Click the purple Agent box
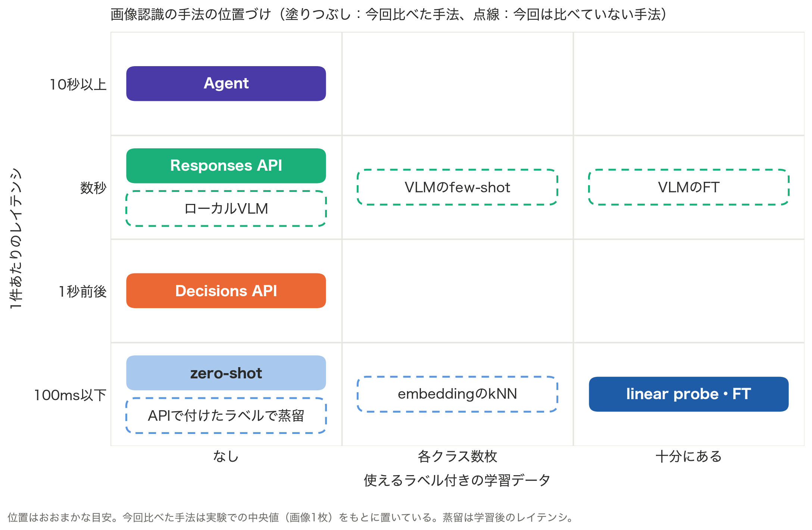This screenshot has height=530, width=812. click(x=226, y=84)
